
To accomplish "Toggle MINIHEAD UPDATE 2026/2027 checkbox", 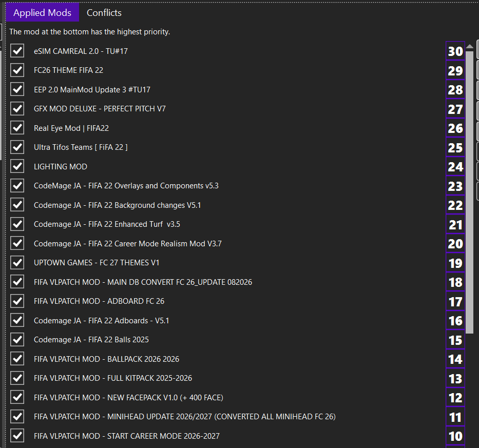I will pos(17,416).
